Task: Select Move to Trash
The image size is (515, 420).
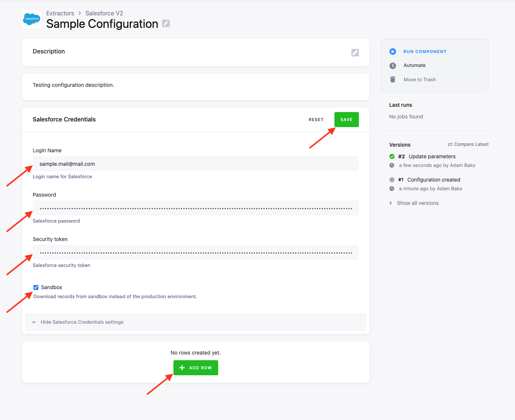Action: 419,79
